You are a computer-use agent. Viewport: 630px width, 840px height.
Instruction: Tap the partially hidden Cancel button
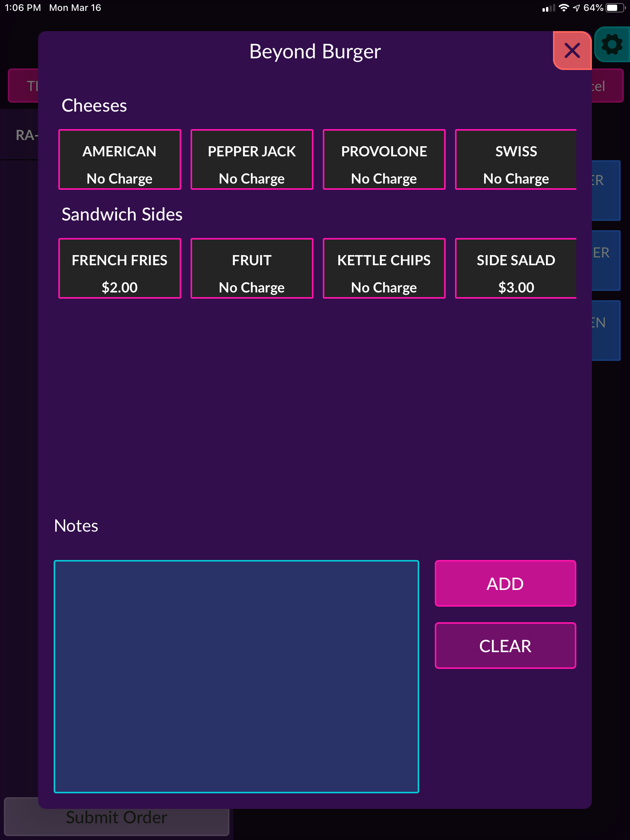(607, 86)
